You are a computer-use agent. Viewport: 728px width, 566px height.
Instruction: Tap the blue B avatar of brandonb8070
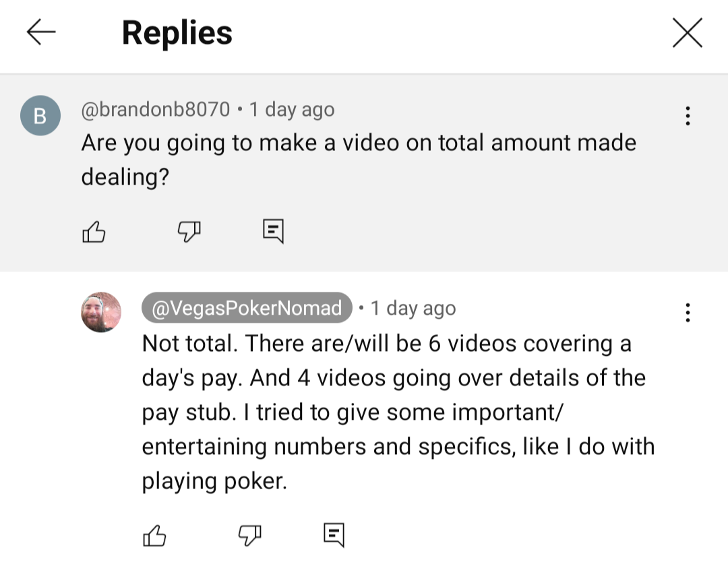tap(40, 116)
